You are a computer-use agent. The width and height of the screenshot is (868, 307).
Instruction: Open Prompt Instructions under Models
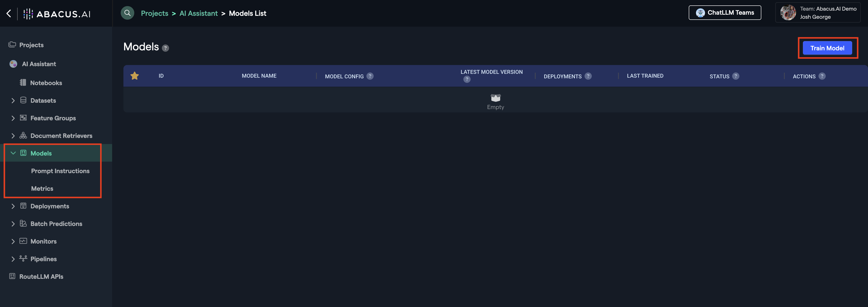(60, 171)
